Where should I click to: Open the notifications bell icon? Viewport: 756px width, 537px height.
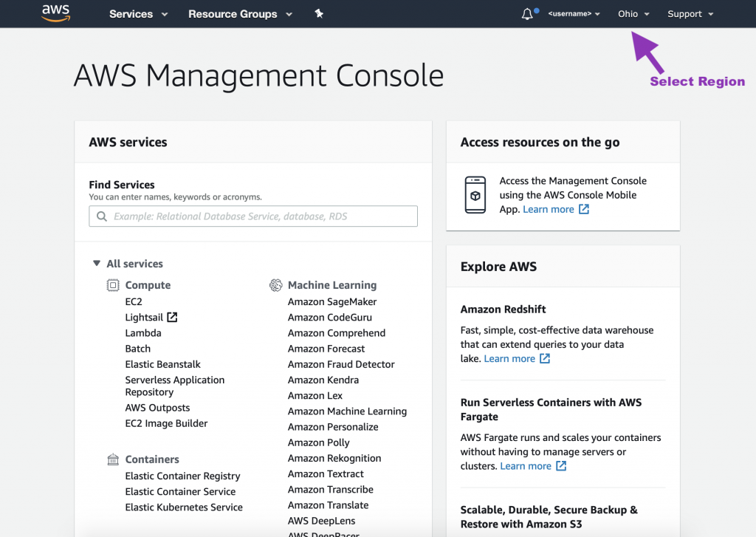pos(527,14)
